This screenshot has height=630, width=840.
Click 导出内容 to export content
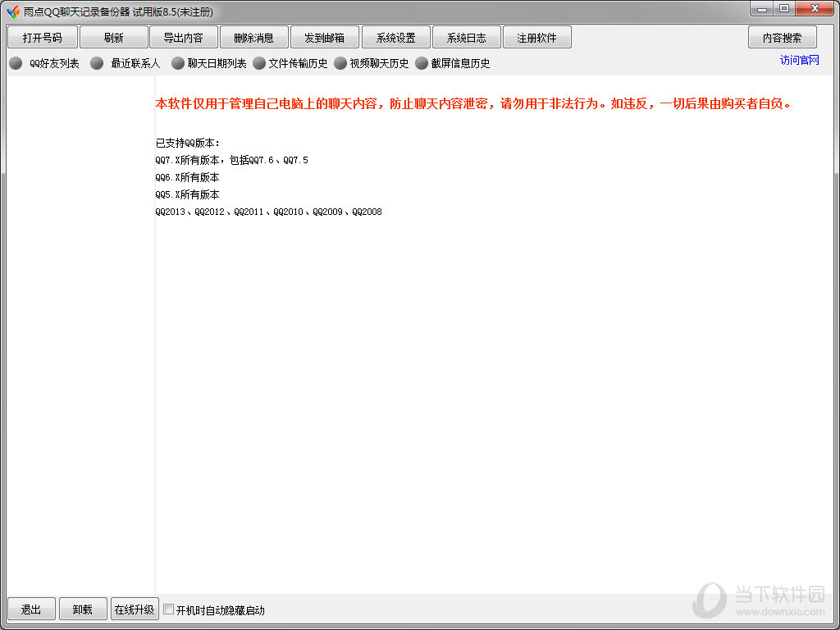pyautogui.click(x=183, y=38)
